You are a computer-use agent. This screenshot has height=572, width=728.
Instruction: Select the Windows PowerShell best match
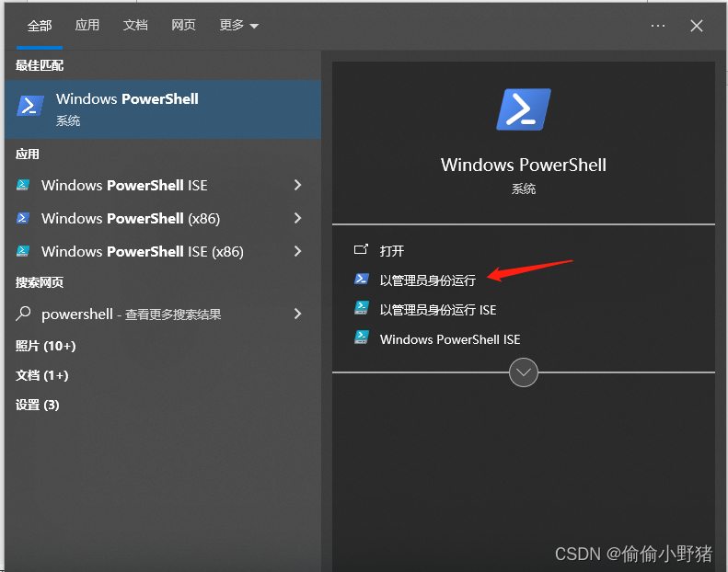163,109
